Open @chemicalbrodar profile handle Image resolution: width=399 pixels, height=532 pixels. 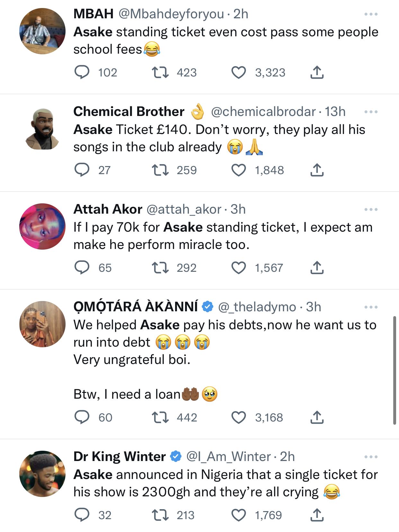[263, 112]
